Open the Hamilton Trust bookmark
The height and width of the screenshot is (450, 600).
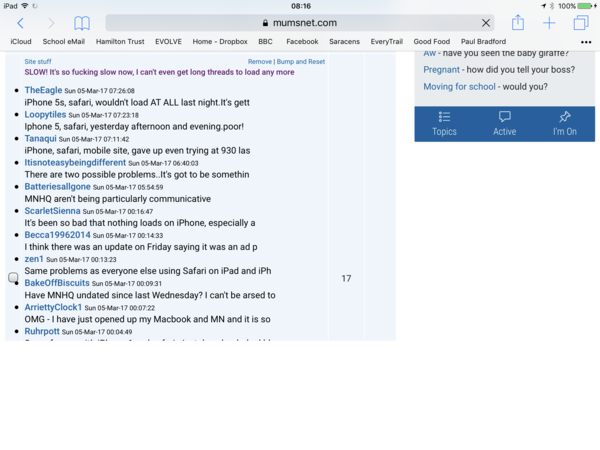[120, 42]
